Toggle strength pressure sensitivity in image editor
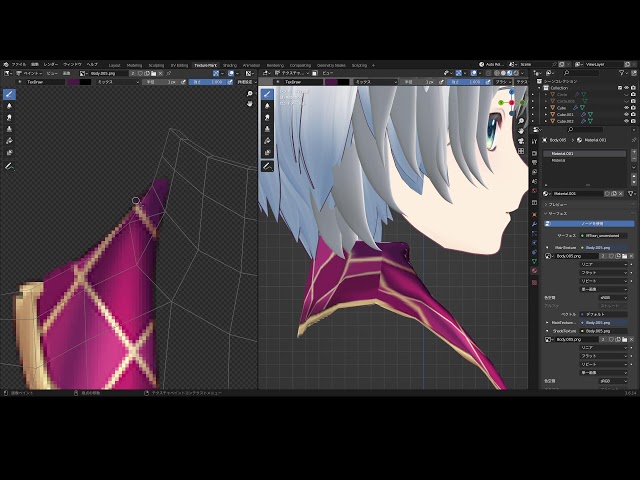640x480 pixels. pos(230,82)
